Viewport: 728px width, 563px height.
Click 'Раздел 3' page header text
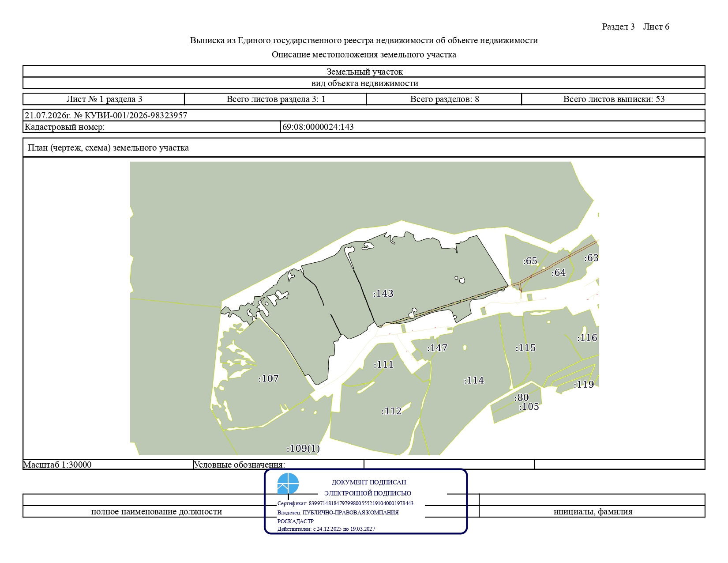point(618,26)
